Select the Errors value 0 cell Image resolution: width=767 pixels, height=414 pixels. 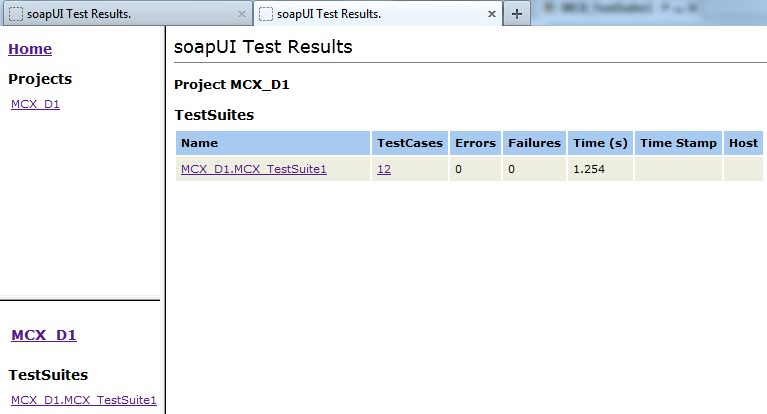475,169
